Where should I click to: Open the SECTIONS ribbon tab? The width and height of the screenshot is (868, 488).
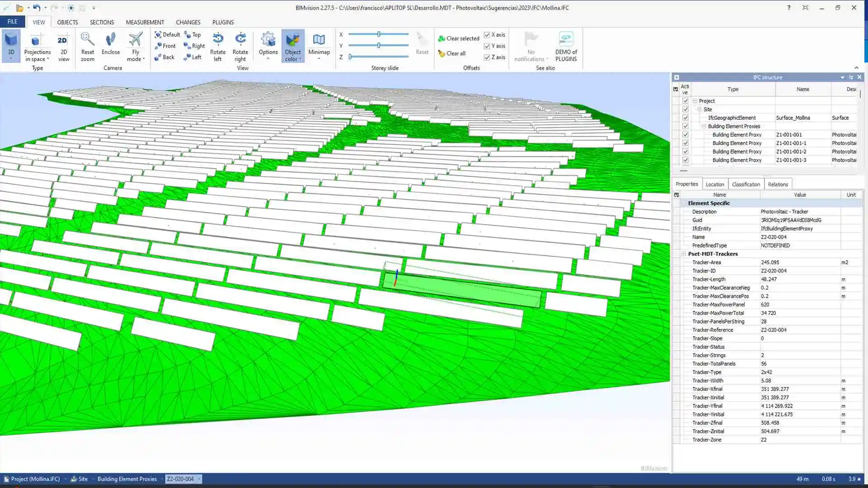pos(102,22)
